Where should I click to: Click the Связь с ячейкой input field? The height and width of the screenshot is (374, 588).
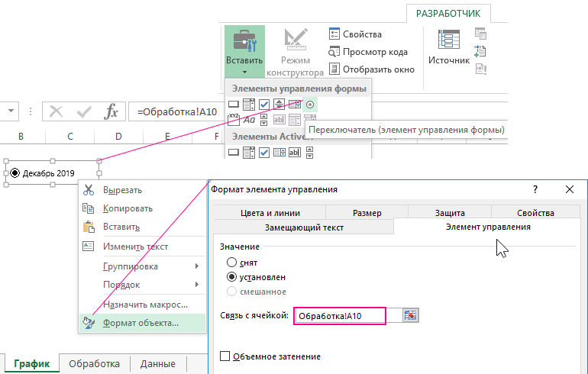pyautogui.click(x=340, y=315)
